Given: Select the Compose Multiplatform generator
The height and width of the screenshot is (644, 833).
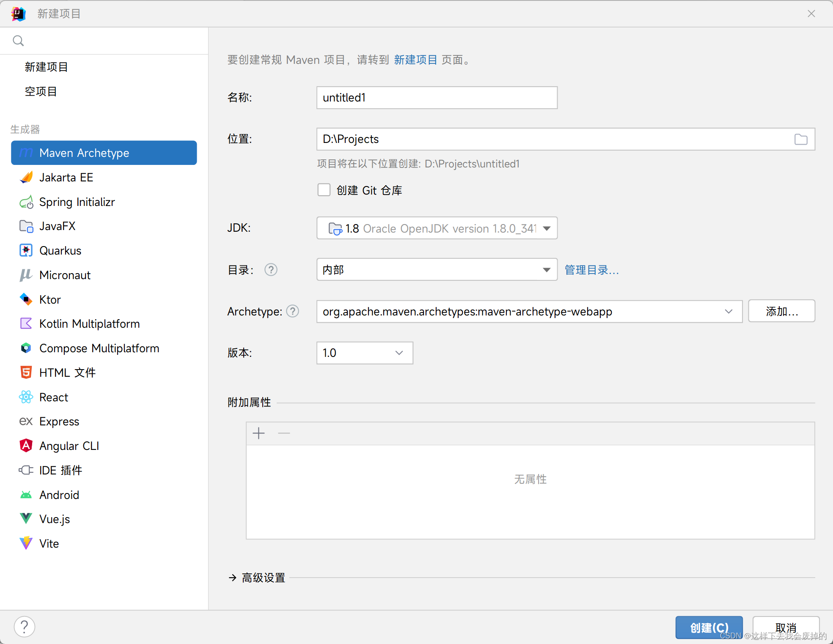Looking at the screenshot, I should (x=99, y=348).
